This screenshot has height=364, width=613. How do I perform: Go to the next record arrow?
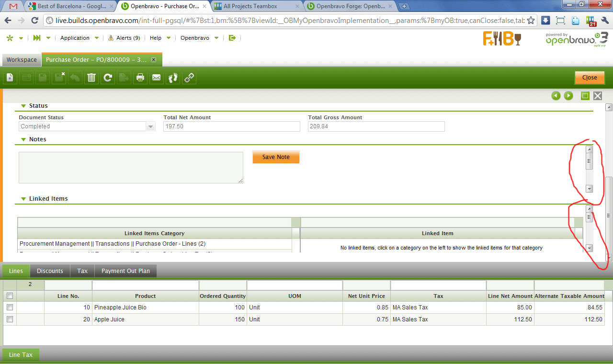coord(568,96)
